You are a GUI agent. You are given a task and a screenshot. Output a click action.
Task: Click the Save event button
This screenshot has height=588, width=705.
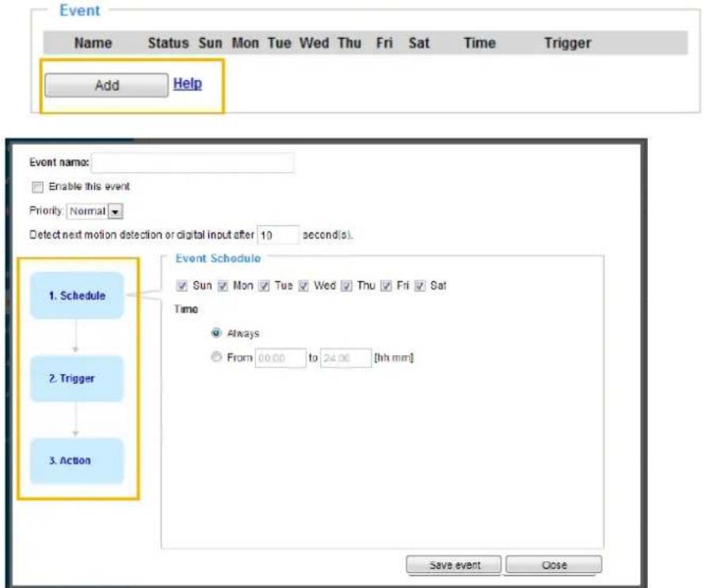point(454,565)
